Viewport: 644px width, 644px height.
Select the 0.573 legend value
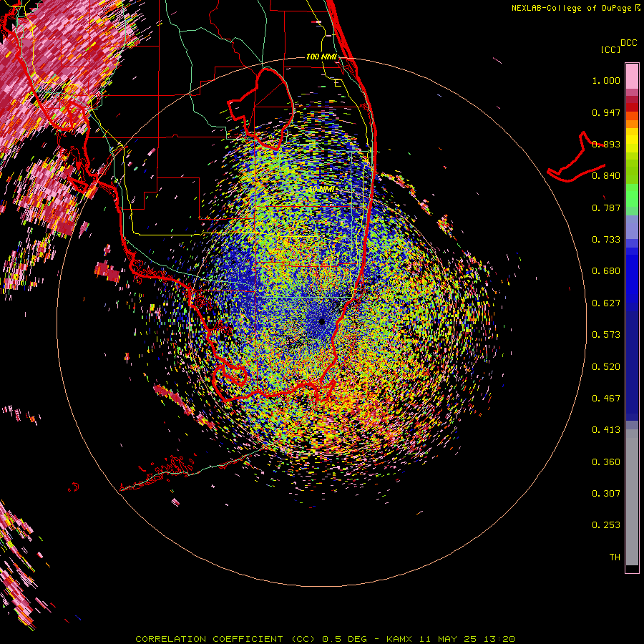(606, 335)
